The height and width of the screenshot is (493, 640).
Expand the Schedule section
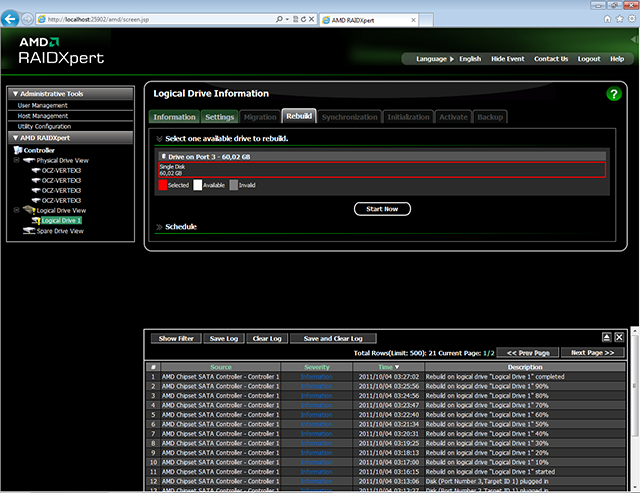pos(159,227)
